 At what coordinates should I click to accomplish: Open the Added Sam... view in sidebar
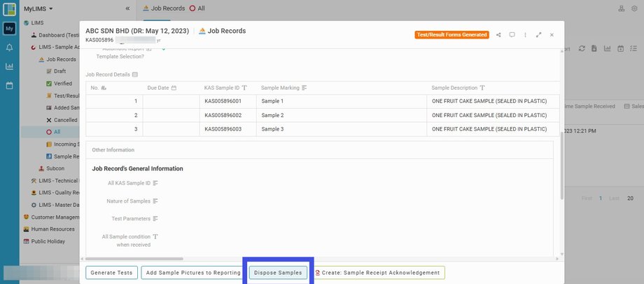(x=62, y=108)
